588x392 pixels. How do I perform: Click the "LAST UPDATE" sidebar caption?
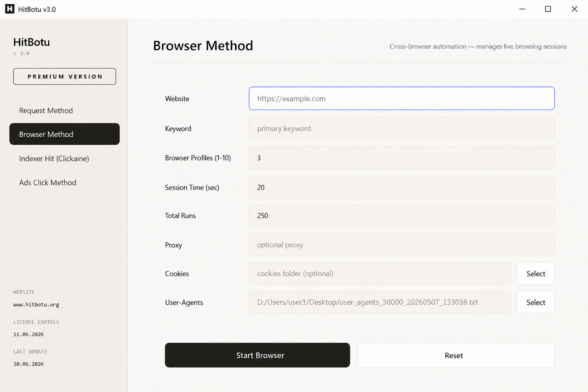pos(30,352)
